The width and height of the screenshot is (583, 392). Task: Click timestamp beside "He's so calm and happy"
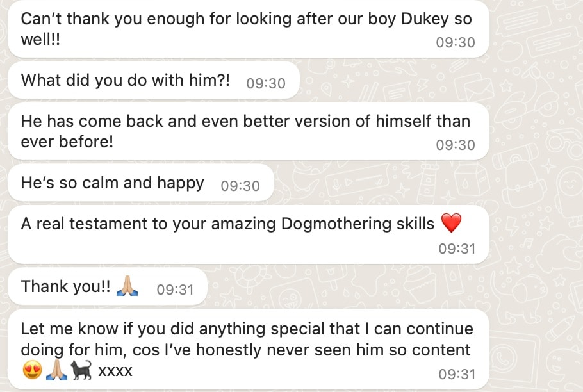tap(240, 186)
